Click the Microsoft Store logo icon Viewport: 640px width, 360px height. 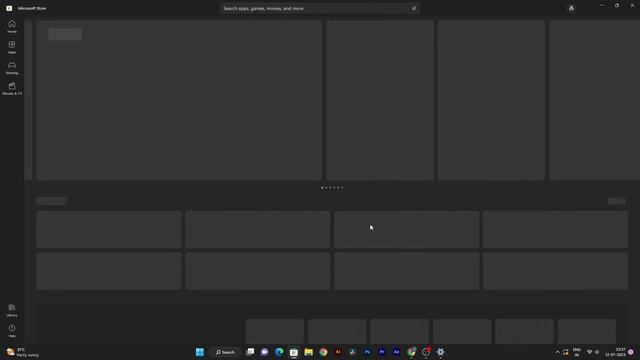tap(9, 8)
